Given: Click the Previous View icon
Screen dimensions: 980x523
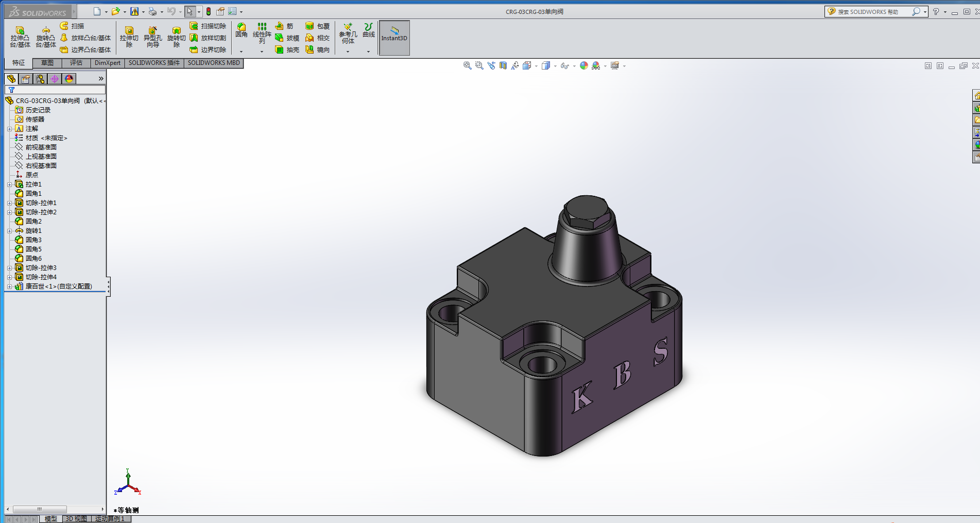Looking at the screenshot, I should [491, 65].
